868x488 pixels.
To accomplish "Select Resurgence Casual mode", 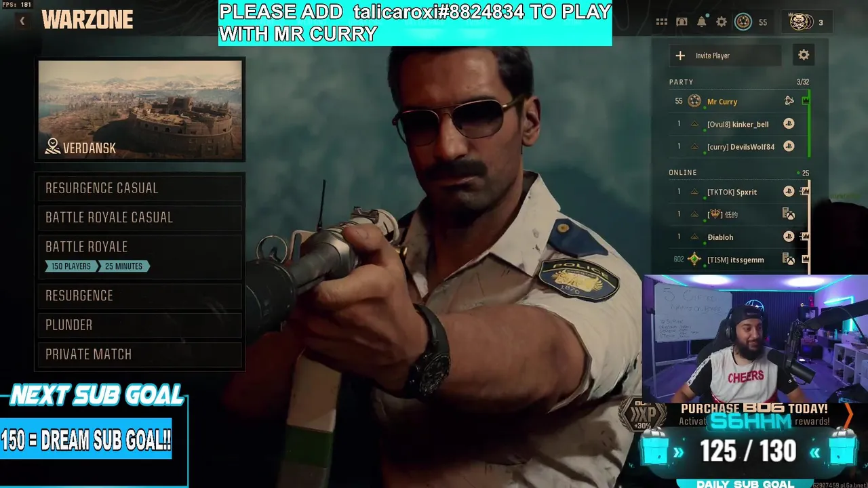I will (140, 188).
